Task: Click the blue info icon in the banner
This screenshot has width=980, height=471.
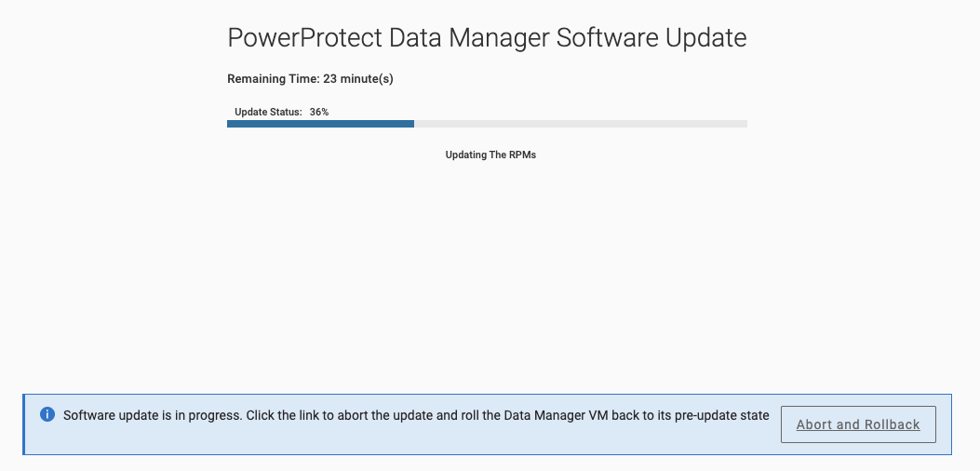Action: tap(47, 414)
